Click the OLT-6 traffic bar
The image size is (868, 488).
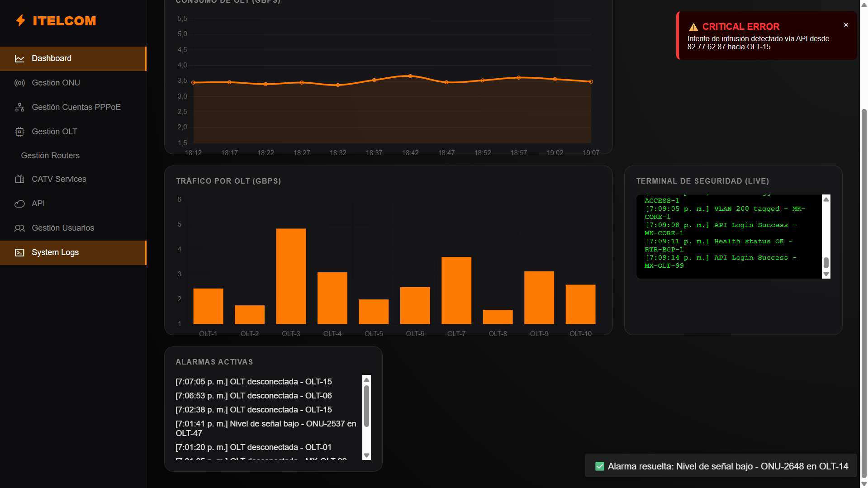415,305
